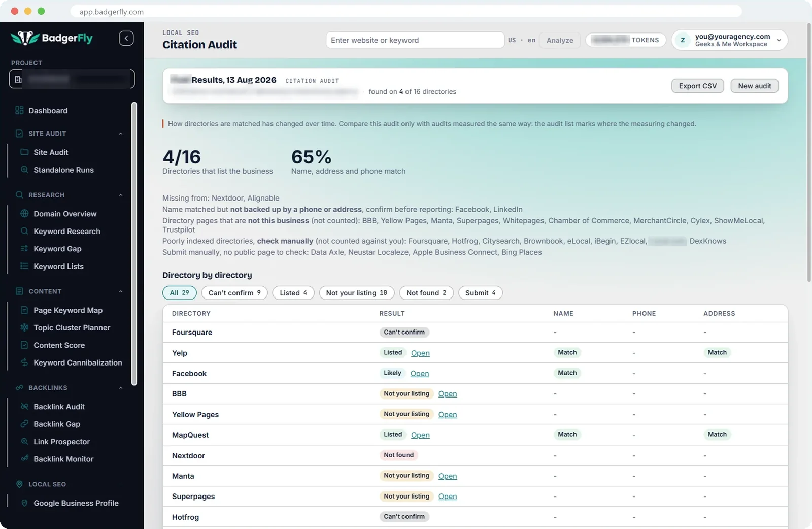Click the Keyword Lists icon
This screenshot has height=529, width=812.
tap(24, 266)
